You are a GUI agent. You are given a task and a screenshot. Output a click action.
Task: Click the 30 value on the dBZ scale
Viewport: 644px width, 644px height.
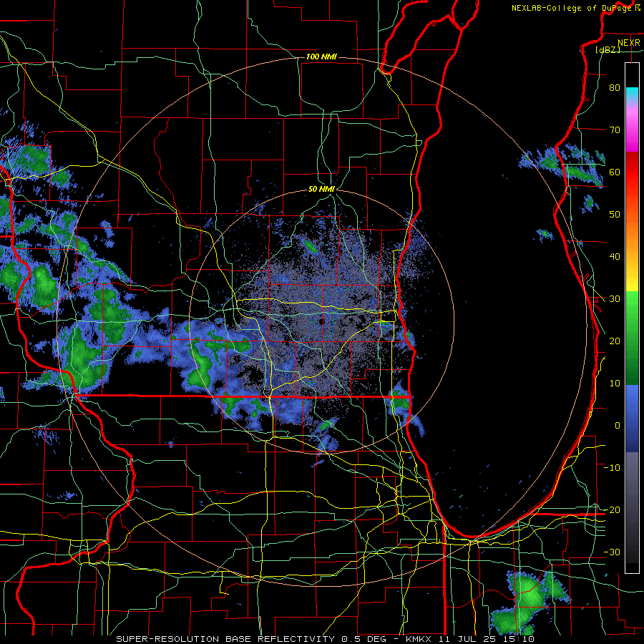coord(615,299)
